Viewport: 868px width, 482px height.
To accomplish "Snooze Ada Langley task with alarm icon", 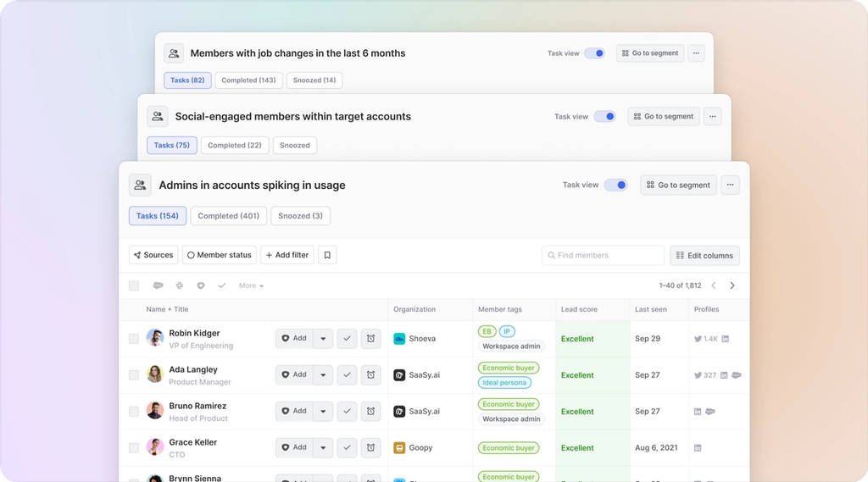I will (371, 375).
